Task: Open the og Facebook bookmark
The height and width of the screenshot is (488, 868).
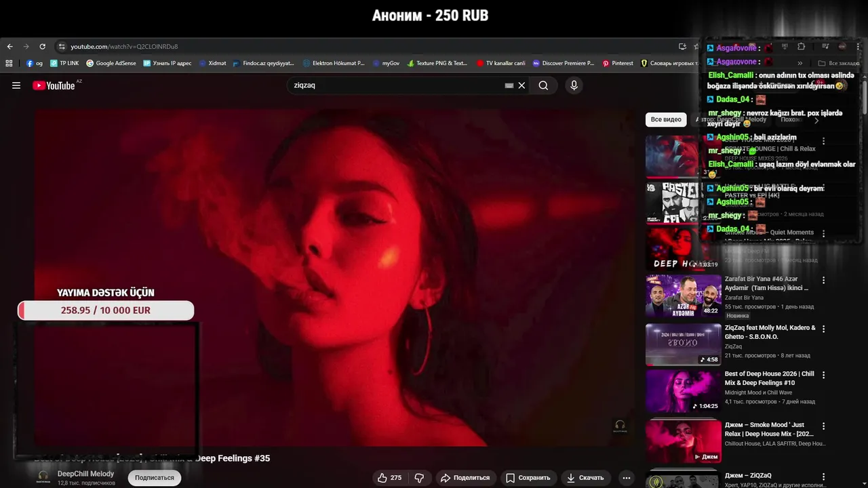Action: click(x=35, y=63)
